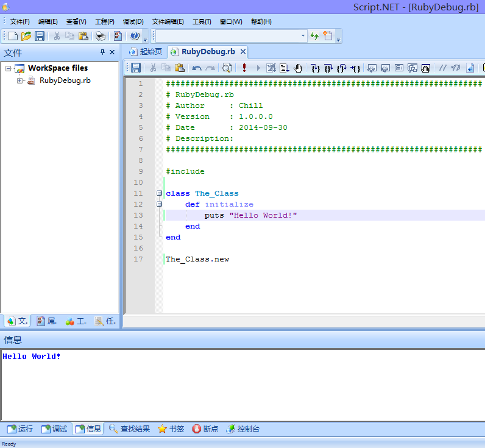Open help via the question mark icon

(135, 36)
